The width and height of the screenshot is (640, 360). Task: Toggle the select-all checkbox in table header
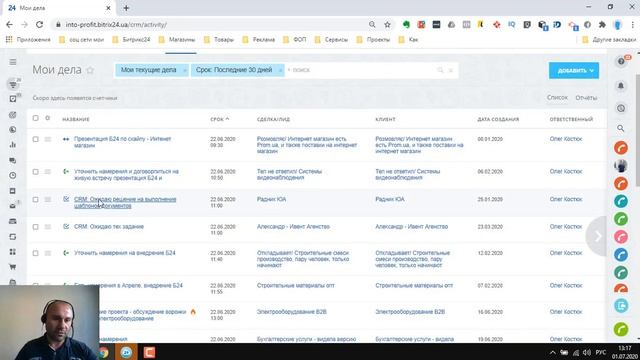[x=36, y=118]
